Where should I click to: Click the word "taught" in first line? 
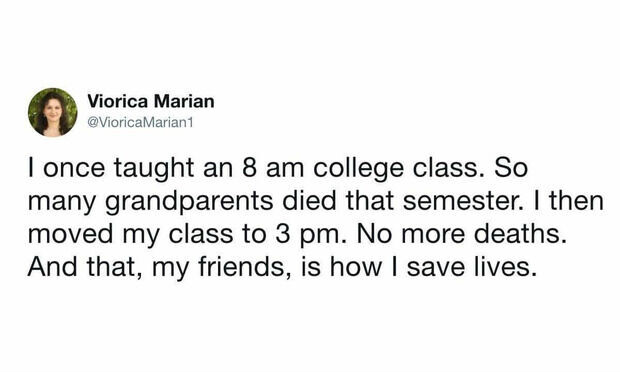[x=154, y=169]
